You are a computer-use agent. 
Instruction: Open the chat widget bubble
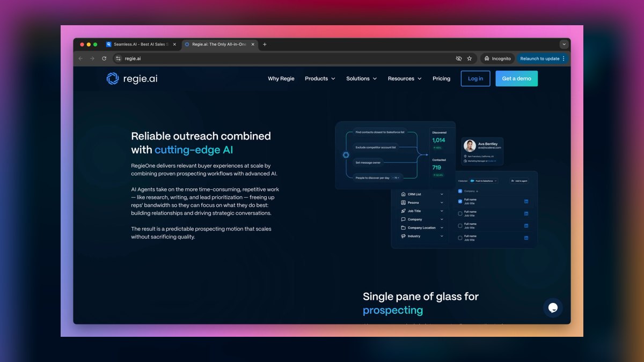(553, 308)
